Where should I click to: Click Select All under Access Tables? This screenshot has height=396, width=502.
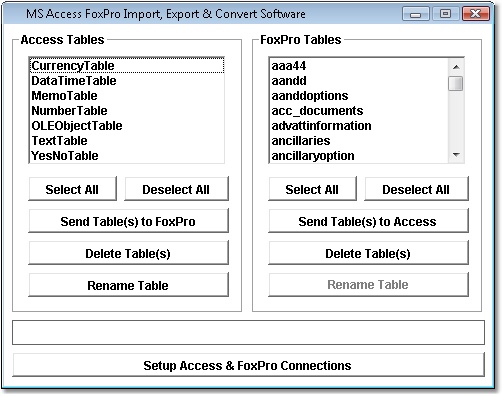[72, 189]
